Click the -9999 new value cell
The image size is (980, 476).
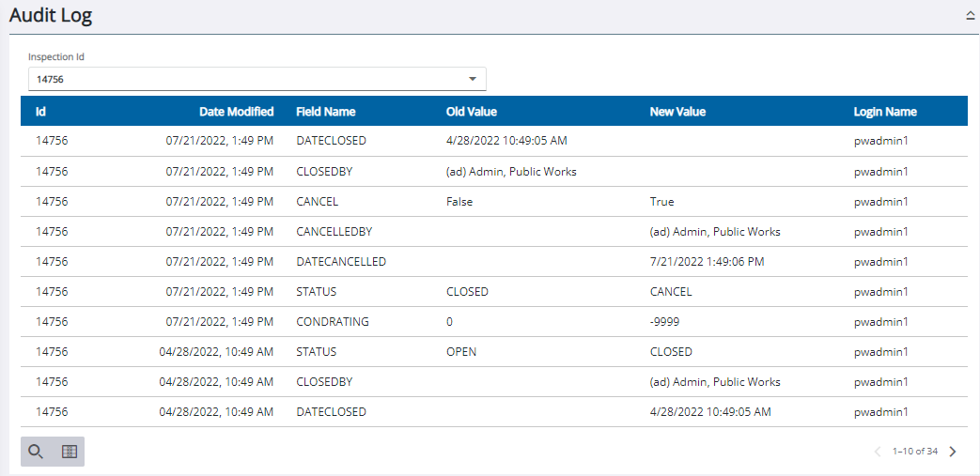click(664, 322)
